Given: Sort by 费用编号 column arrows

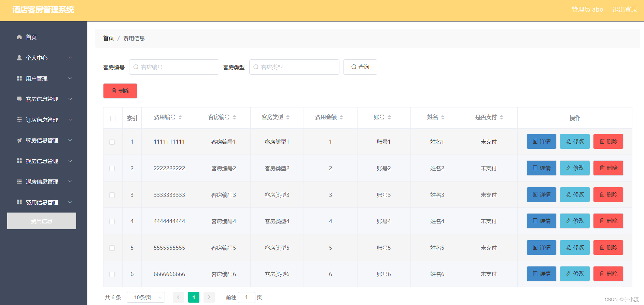Looking at the screenshot, I should tap(180, 117).
